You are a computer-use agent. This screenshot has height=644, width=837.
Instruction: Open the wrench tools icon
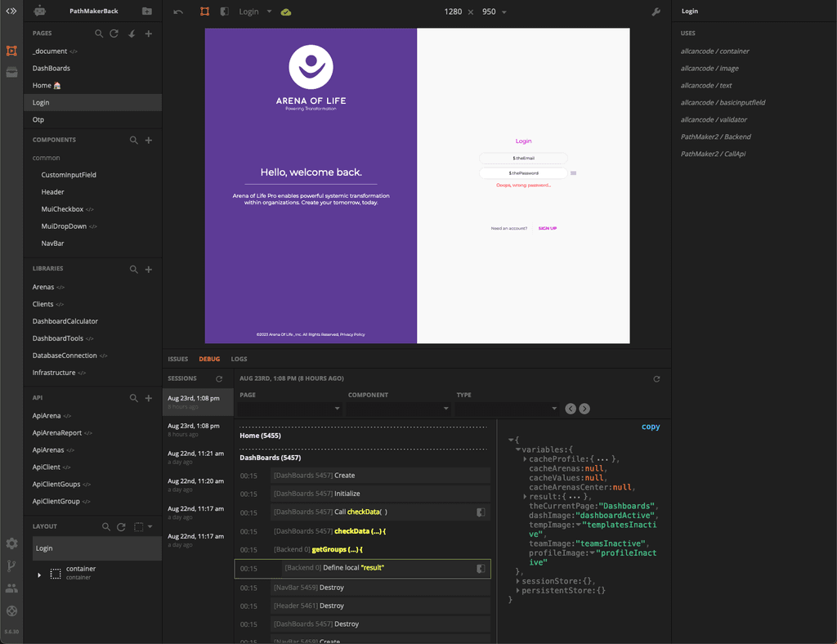[656, 11]
